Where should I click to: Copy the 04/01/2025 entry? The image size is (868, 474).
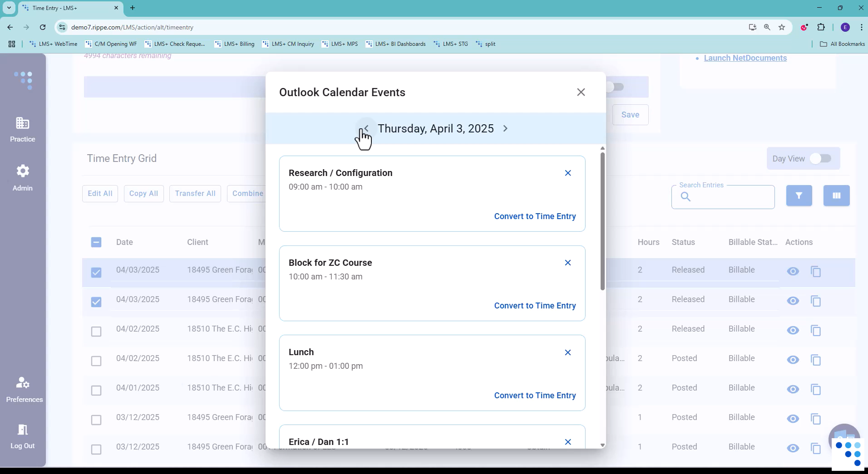pyautogui.click(x=816, y=389)
